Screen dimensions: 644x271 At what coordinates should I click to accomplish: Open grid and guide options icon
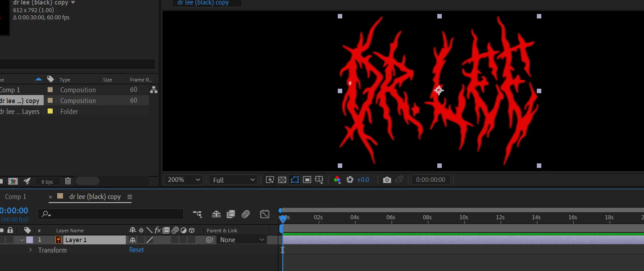click(x=319, y=180)
